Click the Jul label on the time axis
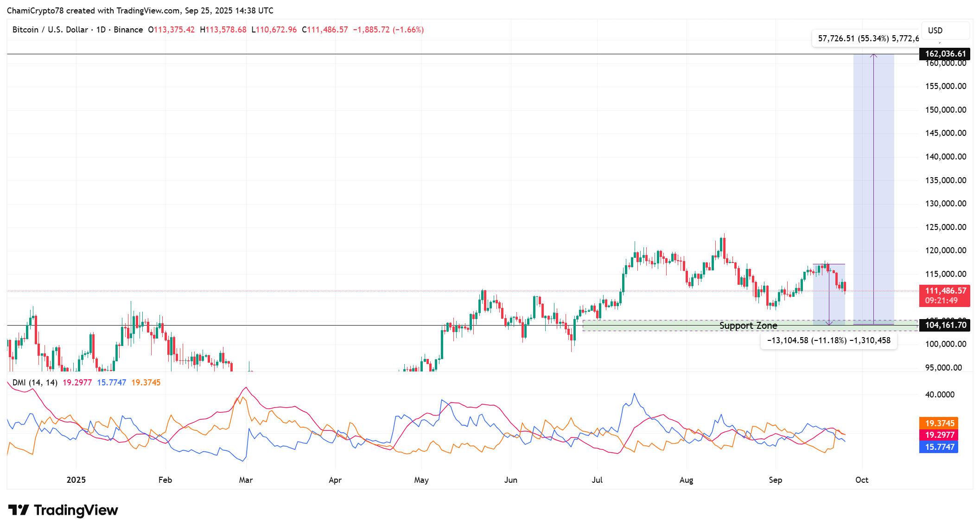This screenshot has height=531, width=980. [597, 480]
